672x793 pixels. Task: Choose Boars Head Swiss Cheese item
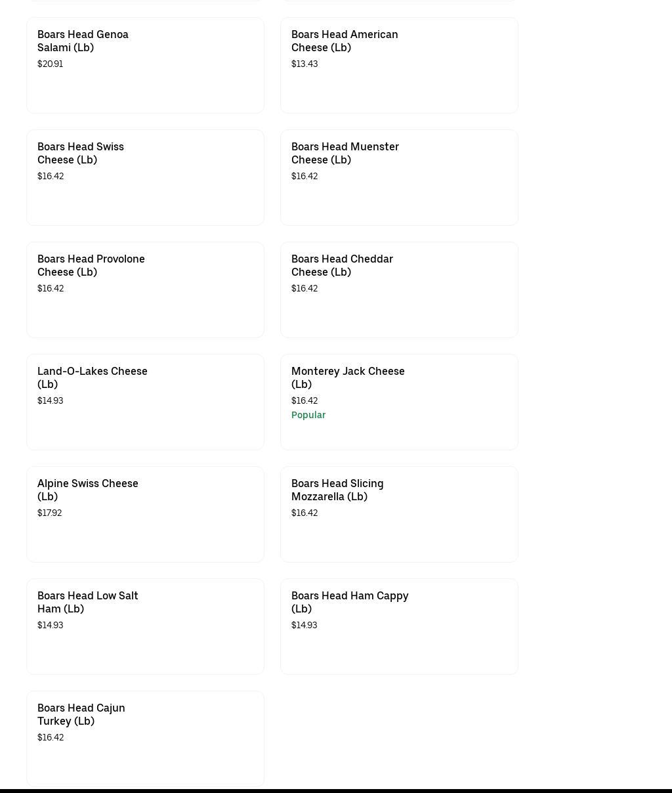pyautogui.click(x=145, y=178)
